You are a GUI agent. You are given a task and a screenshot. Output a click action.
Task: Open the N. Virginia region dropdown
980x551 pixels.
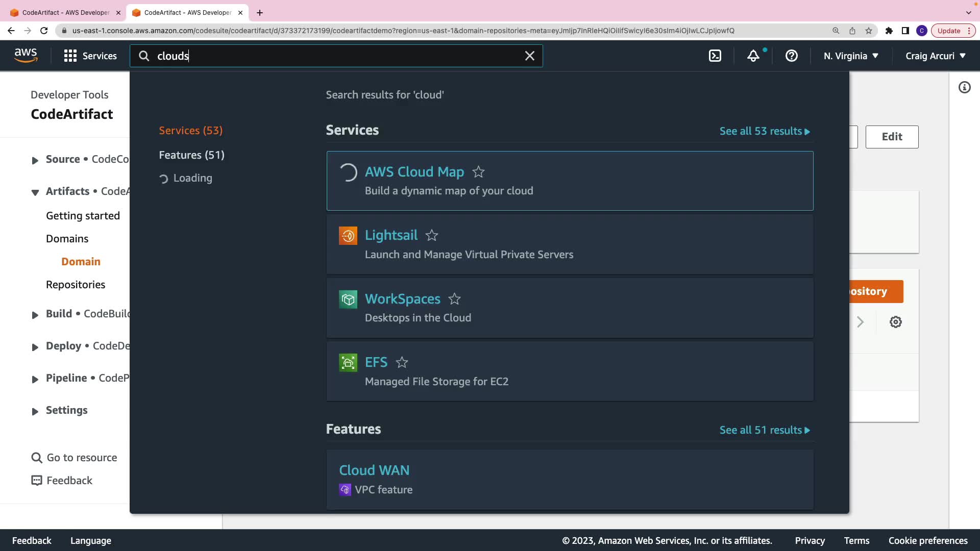point(851,56)
